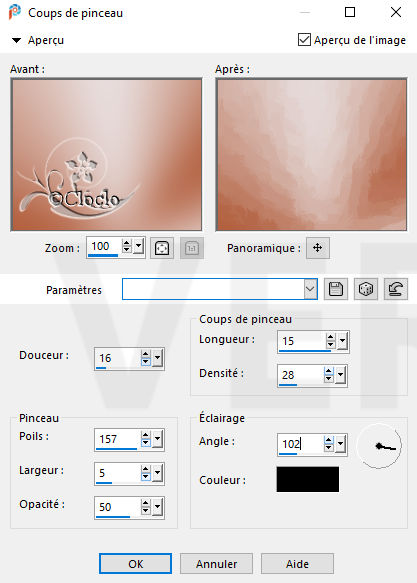The width and height of the screenshot is (417, 583).
Task: Click the Annuler button
Action: pyautogui.click(x=216, y=564)
